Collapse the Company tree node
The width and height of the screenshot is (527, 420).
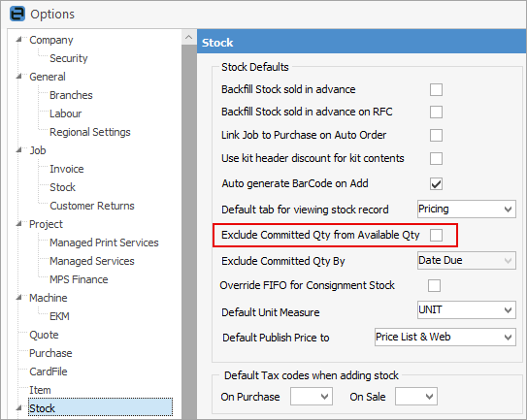coord(19,40)
